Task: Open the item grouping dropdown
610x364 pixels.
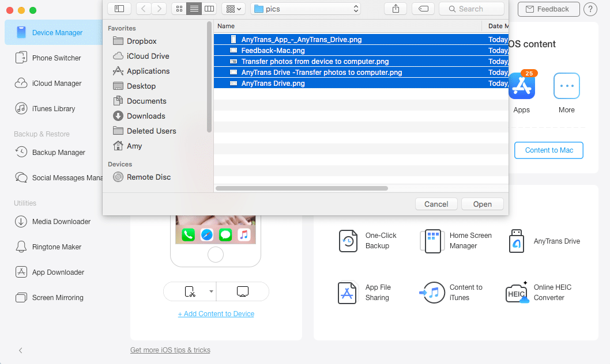Action: 234,9
